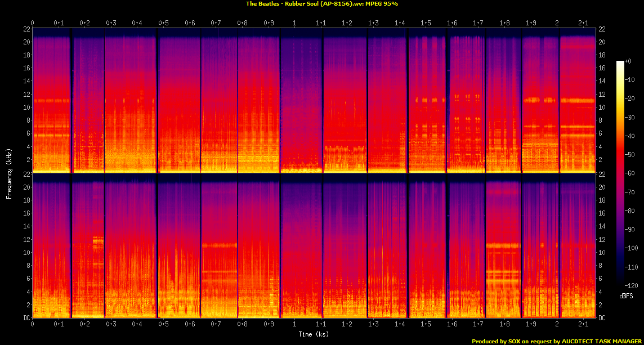Click the '-30' value on the dBFS scale
This screenshot has height=345, width=644.
click(629, 117)
